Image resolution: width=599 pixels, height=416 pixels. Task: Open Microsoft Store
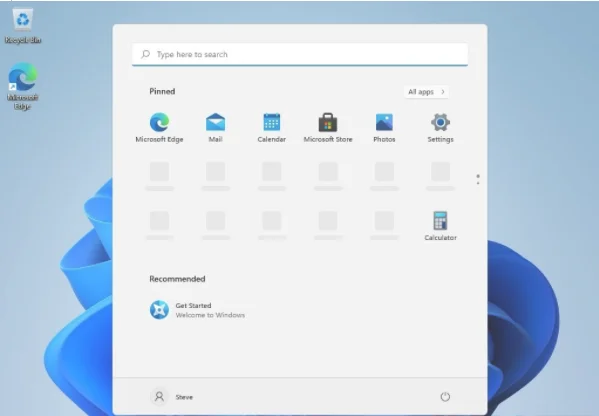(x=328, y=128)
